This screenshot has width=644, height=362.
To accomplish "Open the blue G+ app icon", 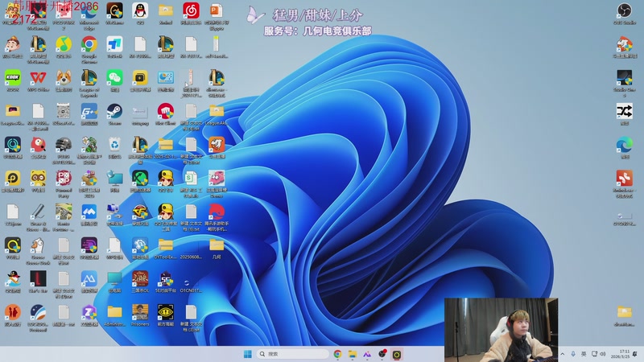I will 89,111.
